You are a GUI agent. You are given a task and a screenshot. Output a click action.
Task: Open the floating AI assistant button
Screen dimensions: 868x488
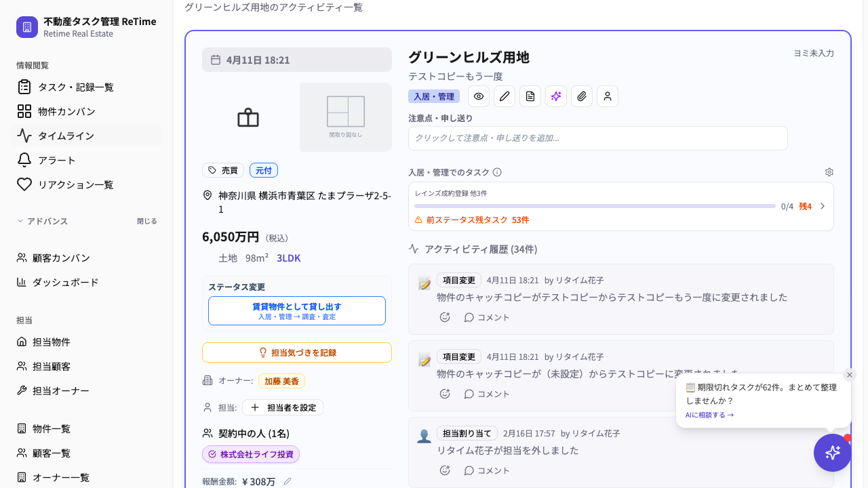coord(833,453)
